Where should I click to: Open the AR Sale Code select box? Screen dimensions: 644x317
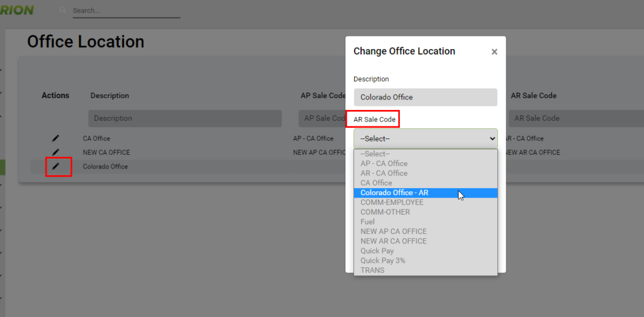click(426, 139)
